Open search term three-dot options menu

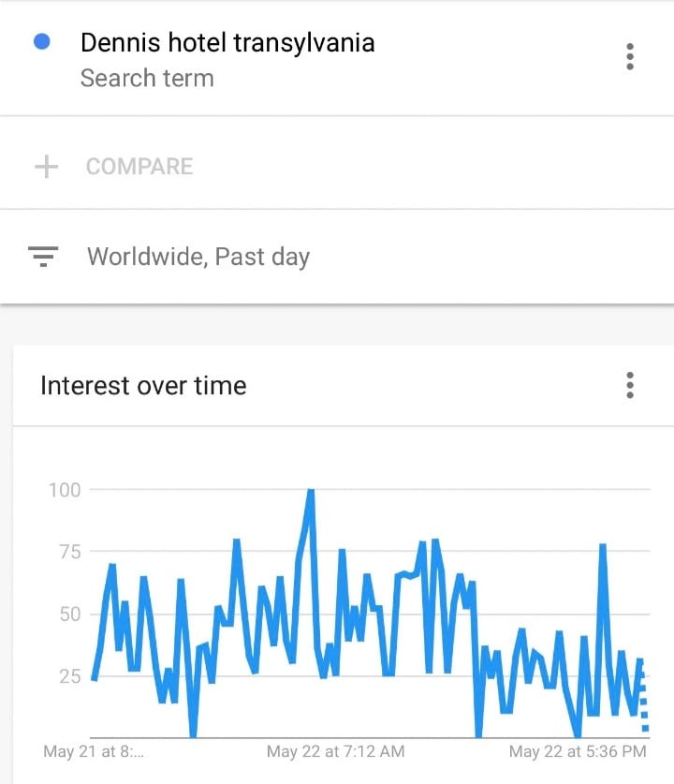(629, 56)
